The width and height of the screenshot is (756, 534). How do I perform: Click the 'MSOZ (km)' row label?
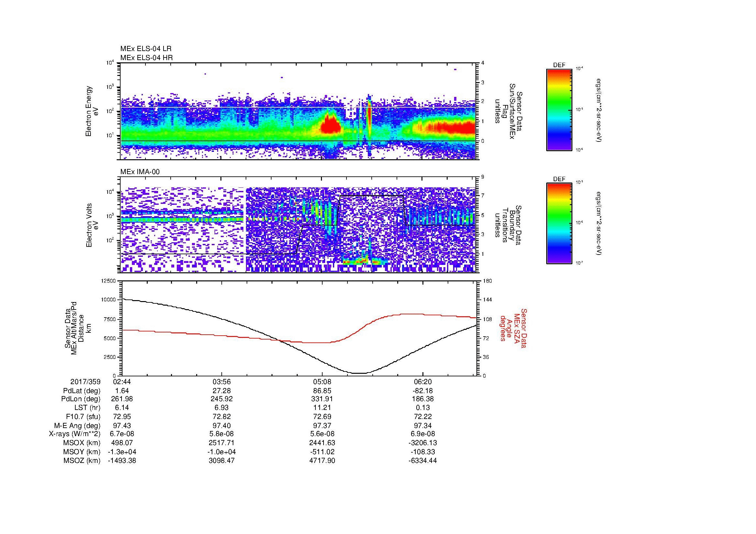[82, 461]
